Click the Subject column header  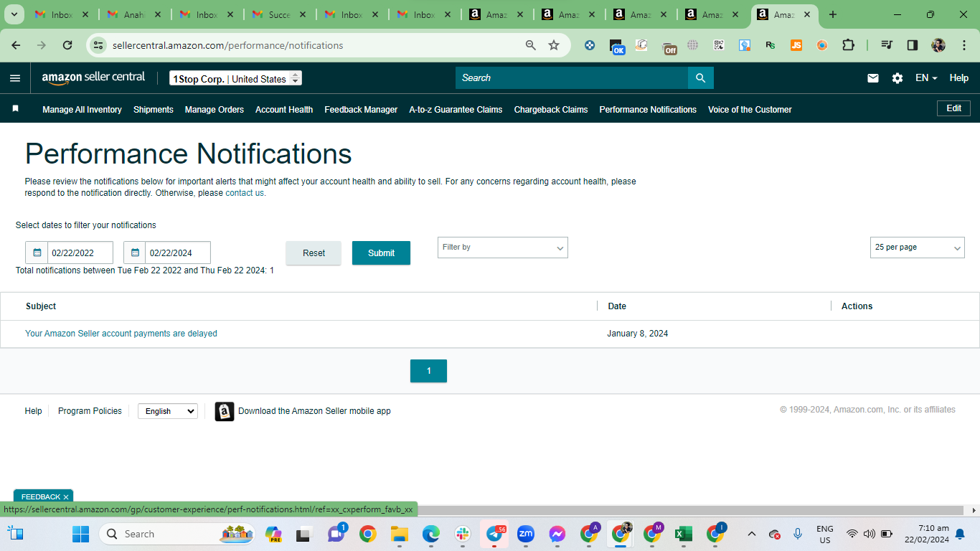point(41,306)
